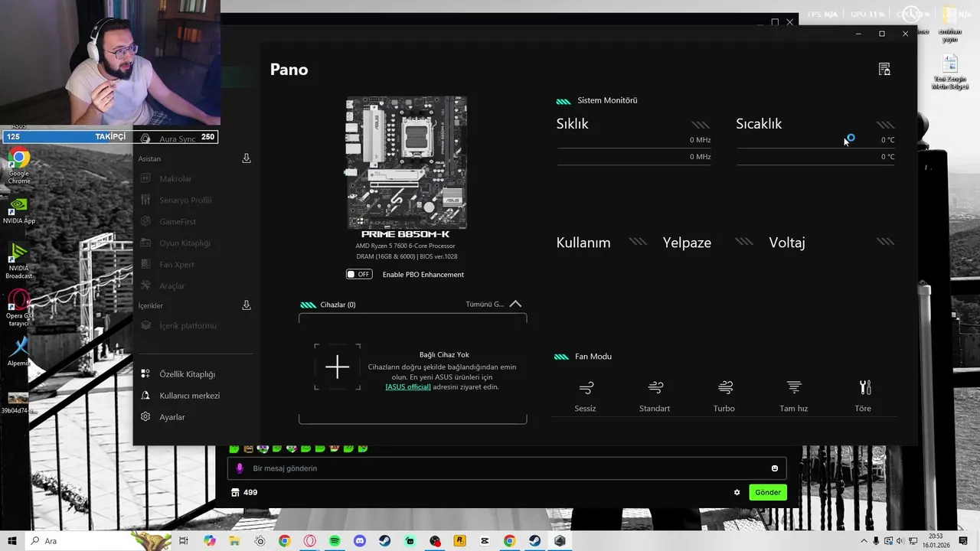Switch to the Voltaj monitor tab
980x551 pixels.
click(787, 243)
